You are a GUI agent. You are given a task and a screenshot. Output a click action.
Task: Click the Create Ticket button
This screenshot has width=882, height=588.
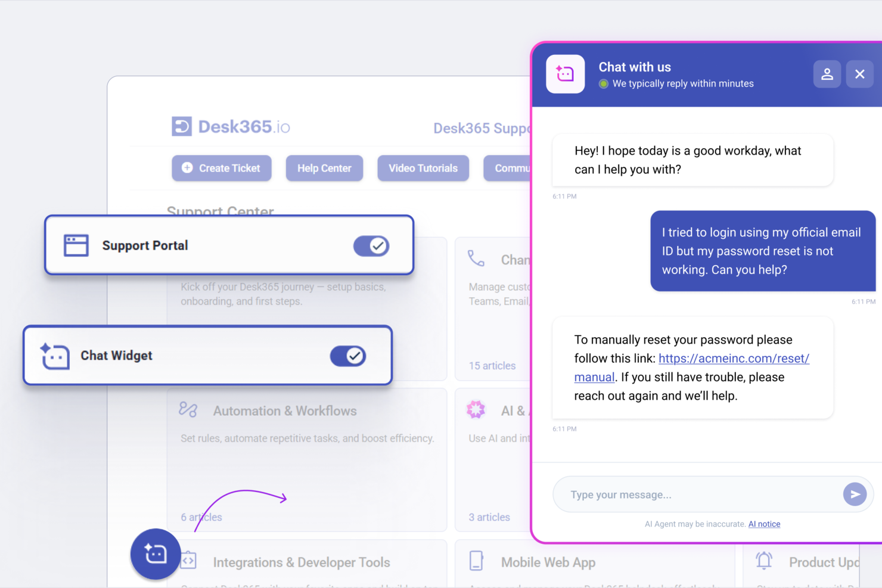(221, 168)
